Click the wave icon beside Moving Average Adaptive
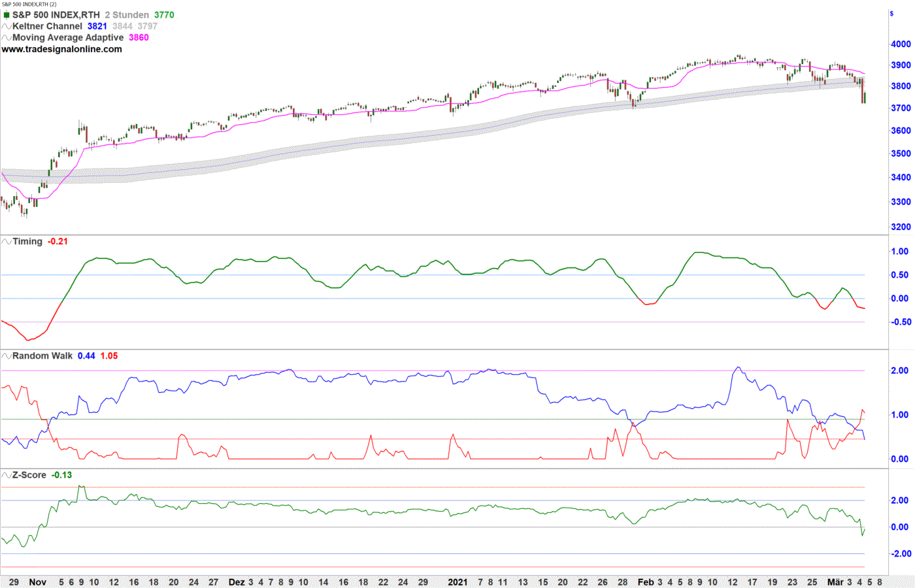Viewport: 915px width, 588px height. (x=7, y=37)
